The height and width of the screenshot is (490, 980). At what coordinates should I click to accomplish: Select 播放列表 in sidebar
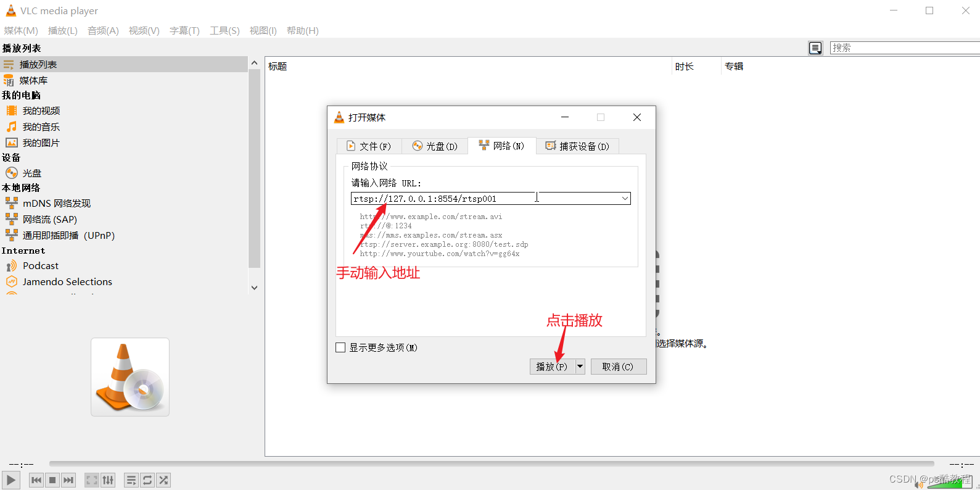click(123, 64)
